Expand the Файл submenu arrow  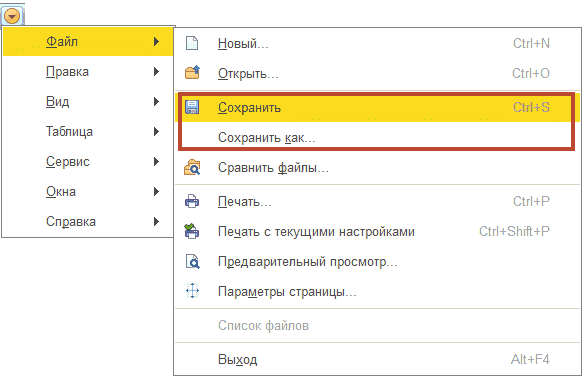click(157, 41)
